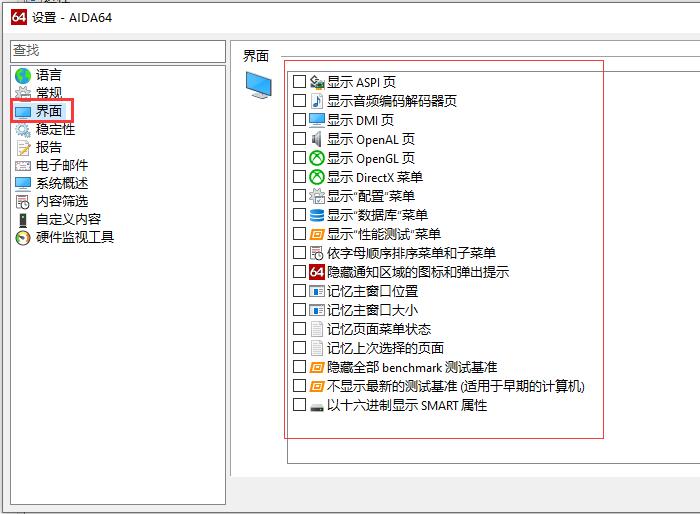The image size is (700, 514).
Task: Click the AIDA64 logo in title bar
Action: point(19,17)
